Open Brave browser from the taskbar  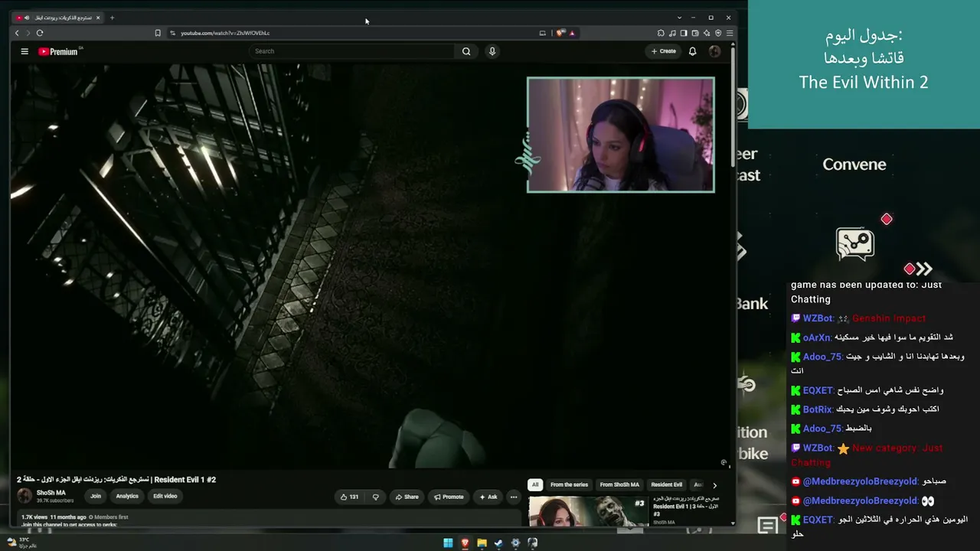465,543
